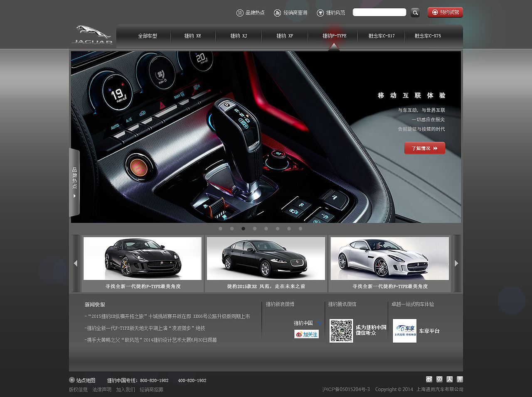The image size is (532, 397).
Task: Open 经销商查询 dealer lookup
Action: pos(291,13)
